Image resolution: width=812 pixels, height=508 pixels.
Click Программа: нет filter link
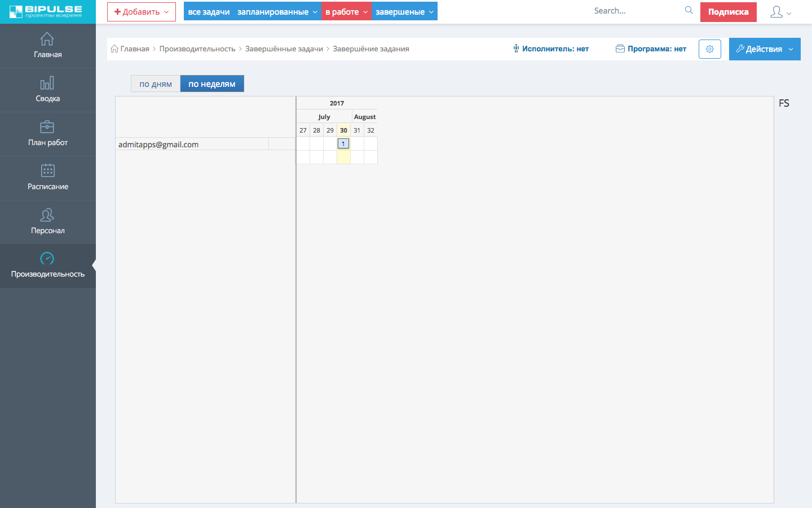657,49
